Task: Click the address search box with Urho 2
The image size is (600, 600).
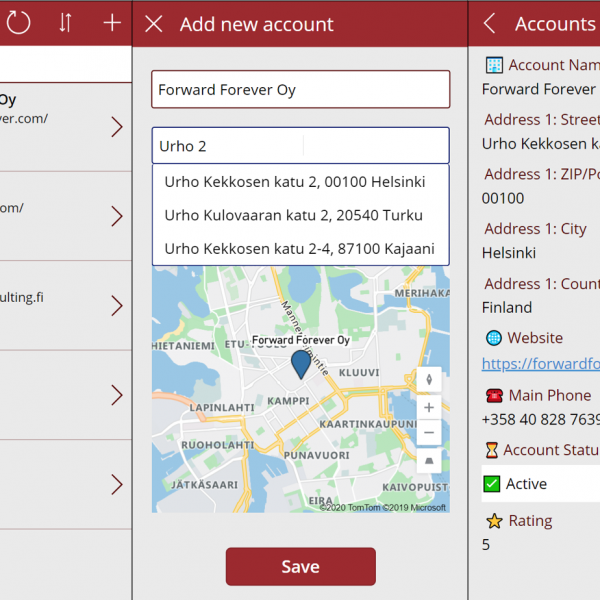Action: click(301, 145)
